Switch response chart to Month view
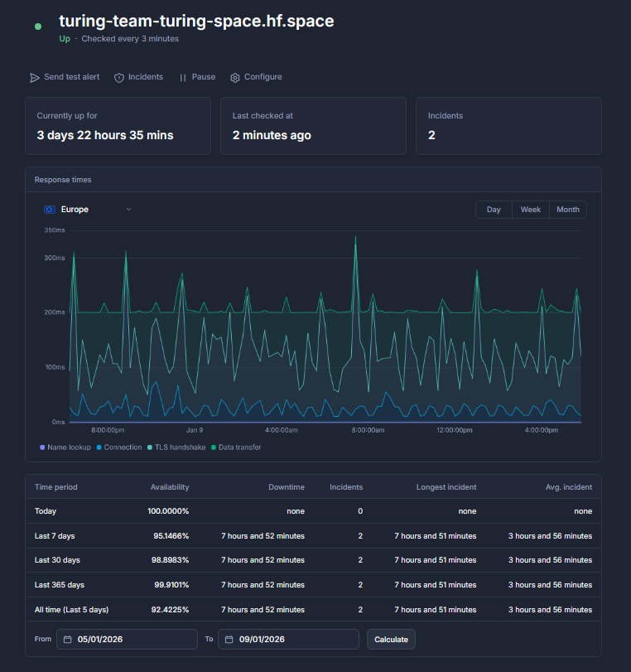Viewport: 631px width, 672px height. click(568, 210)
